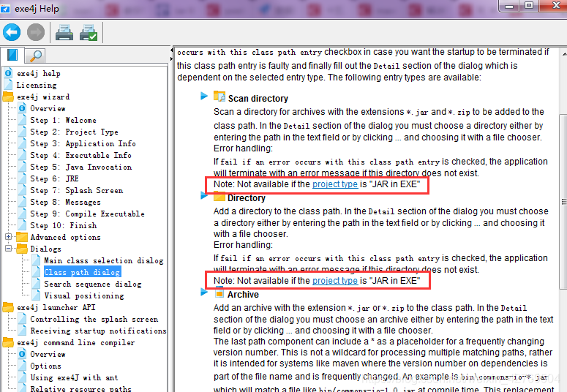567x392 pixels.
Task: Open Step 2: Project Type
Action: click(x=74, y=132)
